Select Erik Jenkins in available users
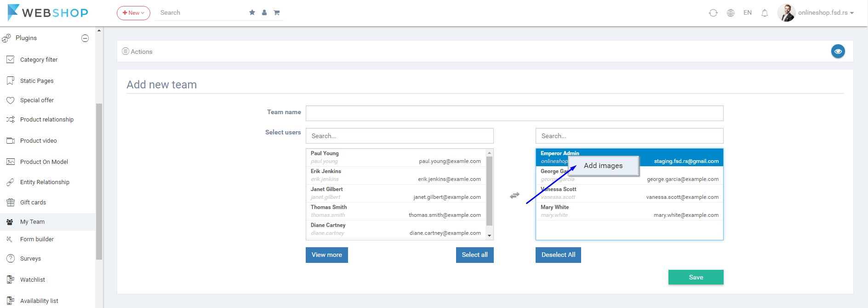Viewport: 868px width, 308px height. coord(396,175)
